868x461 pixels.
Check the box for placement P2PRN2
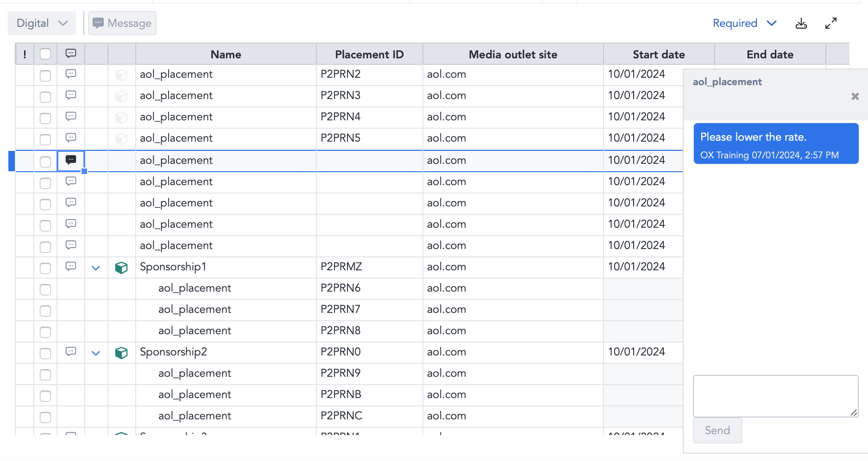point(45,75)
